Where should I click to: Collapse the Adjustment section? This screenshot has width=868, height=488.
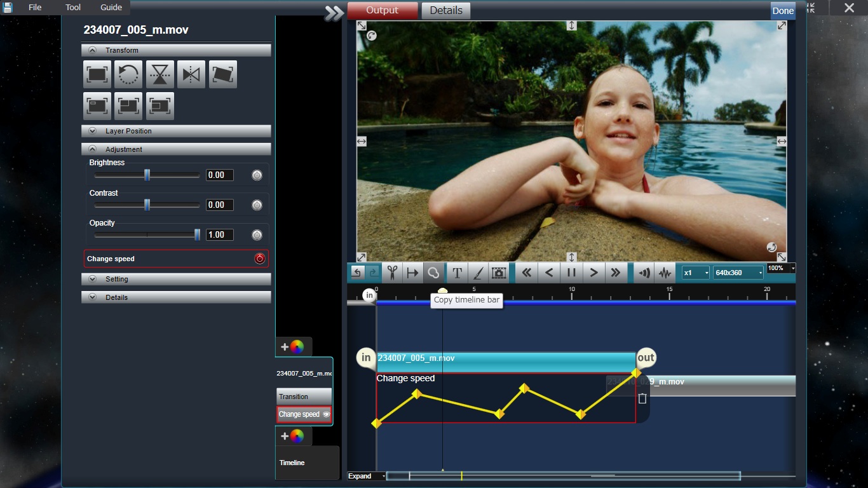tap(176, 149)
